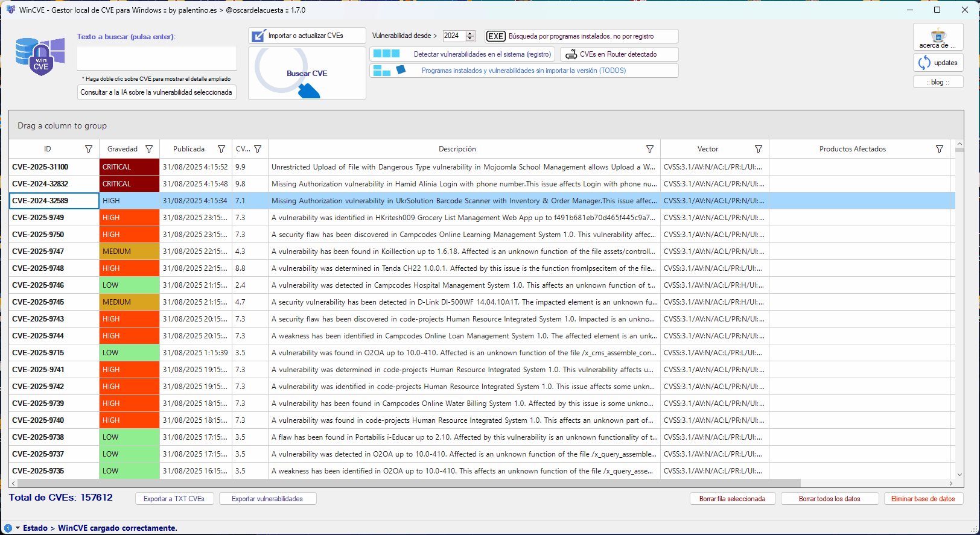Click the updates refresh arrows icon
The height and width of the screenshot is (535, 980).
click(924, 63)
